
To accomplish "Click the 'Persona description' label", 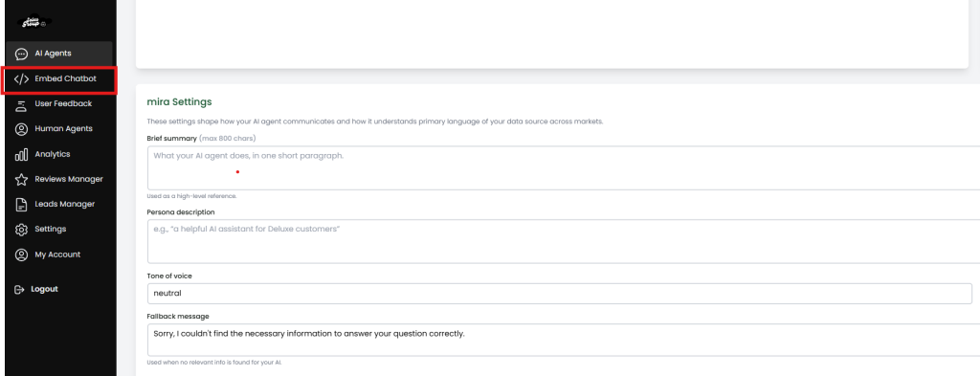I will 181,212.
